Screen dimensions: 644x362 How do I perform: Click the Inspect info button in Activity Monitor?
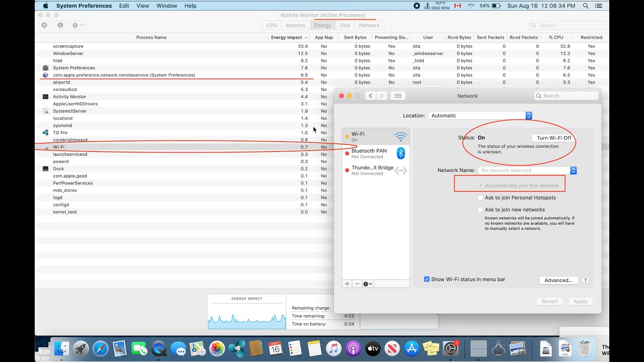[60, 25]
